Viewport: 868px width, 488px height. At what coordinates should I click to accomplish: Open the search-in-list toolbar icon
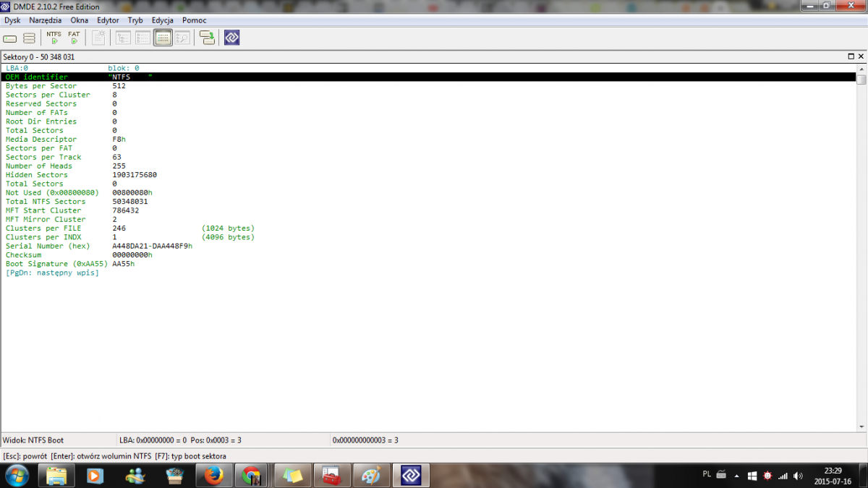pos(182,38)
